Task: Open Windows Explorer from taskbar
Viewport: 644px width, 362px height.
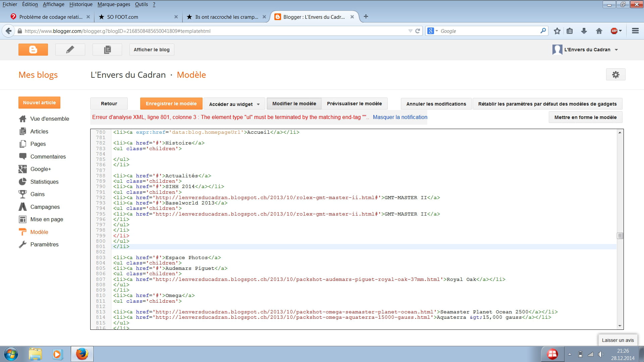Action: point(35,354)
